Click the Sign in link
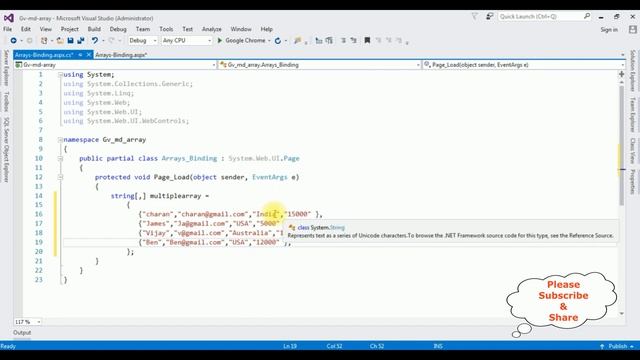 (x=609, y=29)
